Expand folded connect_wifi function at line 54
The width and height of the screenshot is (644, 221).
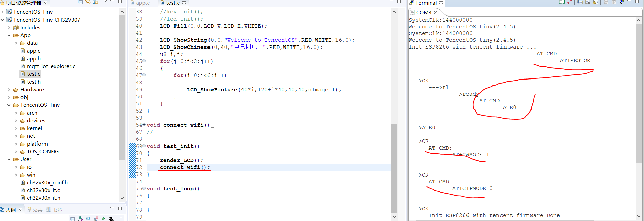pos(144,125)
